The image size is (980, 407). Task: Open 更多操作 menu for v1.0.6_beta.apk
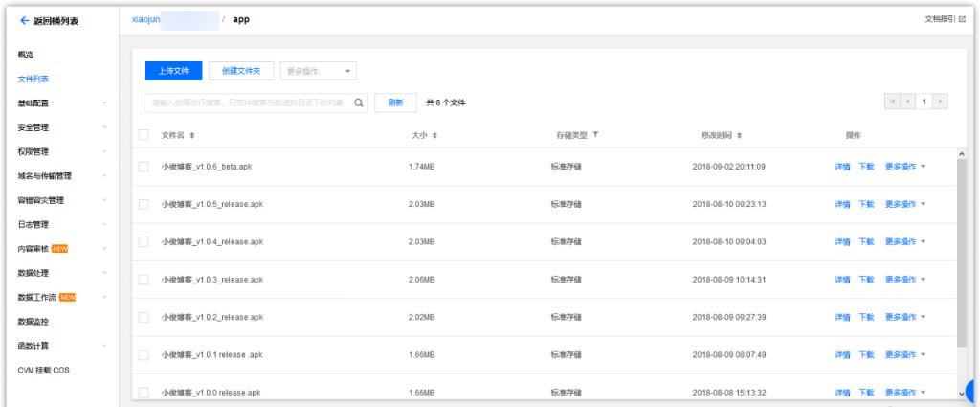click(x=904, y=167)
